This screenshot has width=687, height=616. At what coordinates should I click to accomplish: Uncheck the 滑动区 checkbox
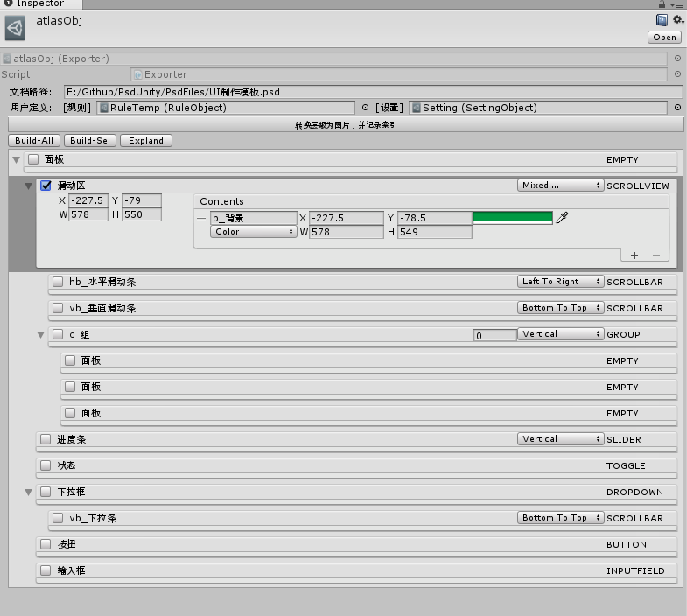[46, 185]
